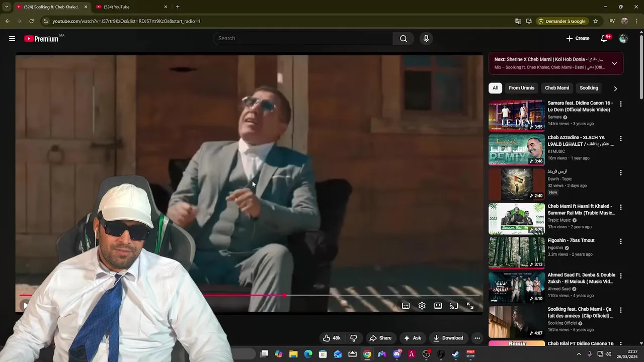Open Discord from taskbar
This screenshot has width=644, height=362.
pyautogui.click(x=396, y=354)
